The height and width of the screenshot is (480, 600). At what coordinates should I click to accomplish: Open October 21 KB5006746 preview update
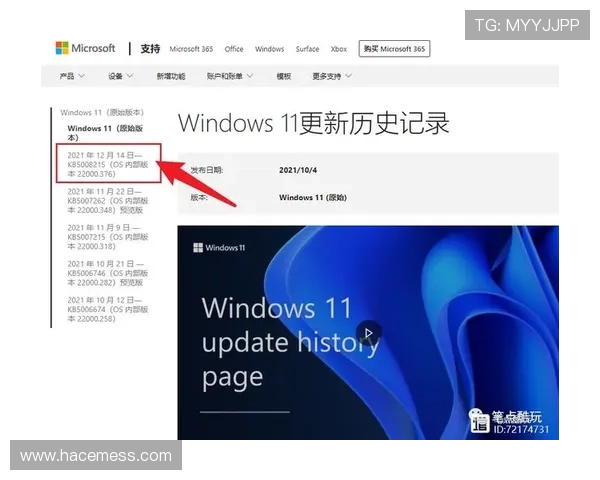point(108,273)
